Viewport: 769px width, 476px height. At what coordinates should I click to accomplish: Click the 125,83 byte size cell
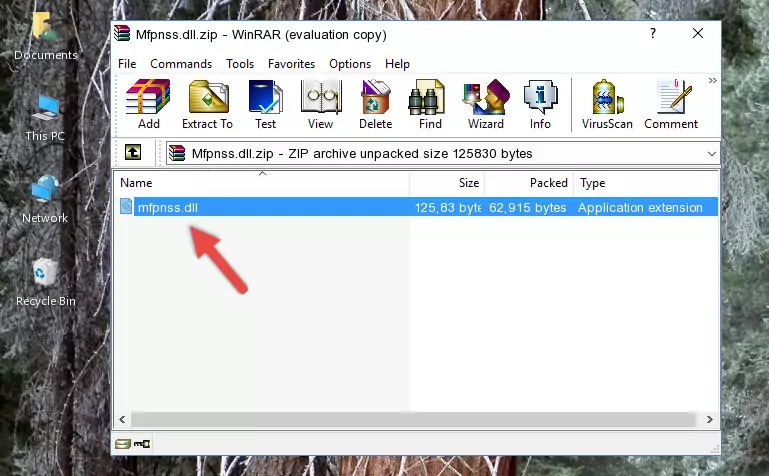[447, 207]
